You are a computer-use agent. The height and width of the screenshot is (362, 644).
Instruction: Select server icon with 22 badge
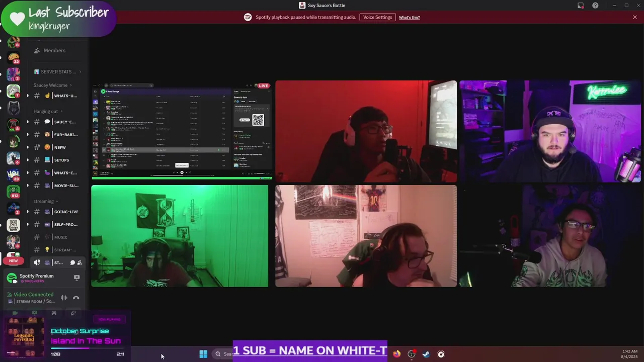tap(14, 58)
